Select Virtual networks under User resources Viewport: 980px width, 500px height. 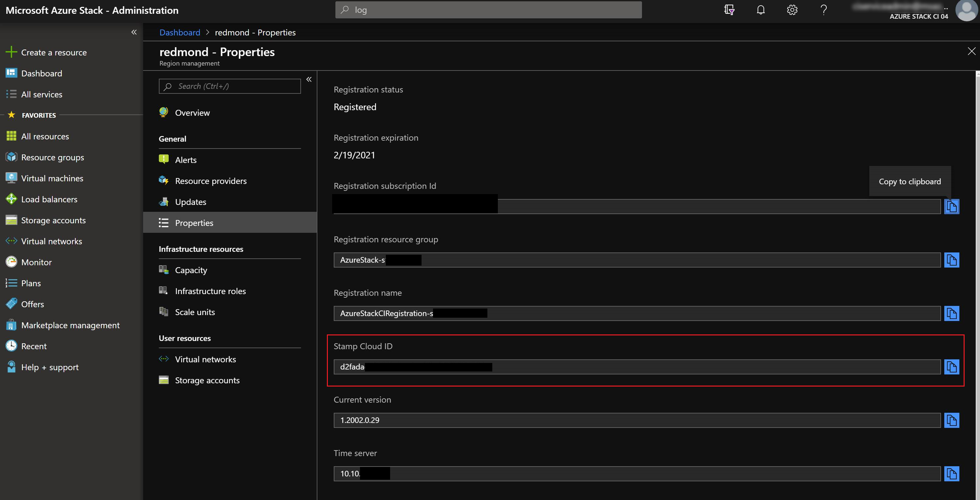point(205,358)
